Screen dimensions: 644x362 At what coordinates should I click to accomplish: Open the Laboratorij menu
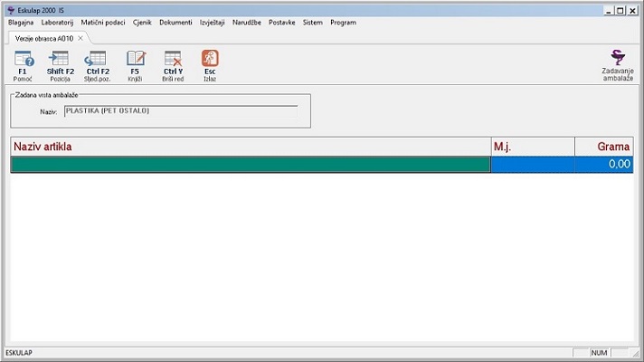[x=57, y=23]
